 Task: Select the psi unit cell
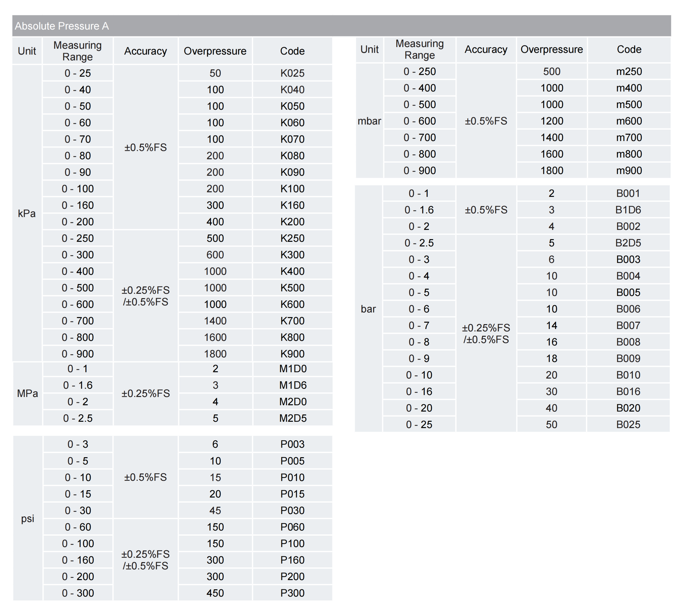(27, 518)
